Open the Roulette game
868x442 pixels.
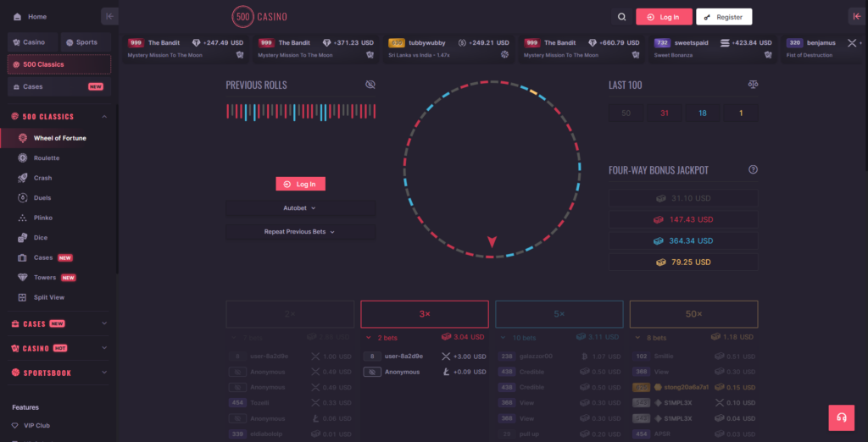pyautogui.click(x=46, y=158)
